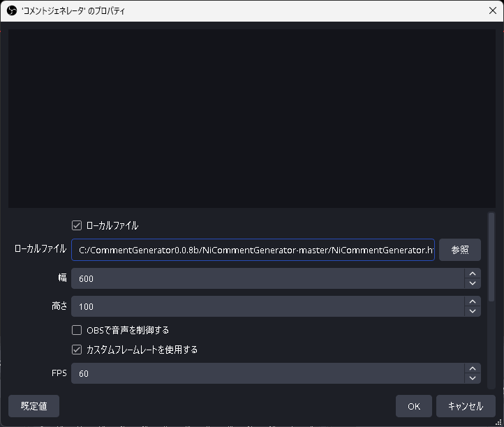The width and height of the screenshot is (504, 427).
Task: Increase width with the up arrow
Action: pyautogui.click(x=473, y=274)
